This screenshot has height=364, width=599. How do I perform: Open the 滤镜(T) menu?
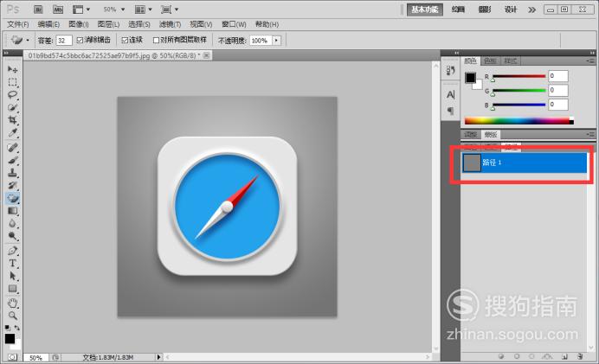(x=170, y=24)
